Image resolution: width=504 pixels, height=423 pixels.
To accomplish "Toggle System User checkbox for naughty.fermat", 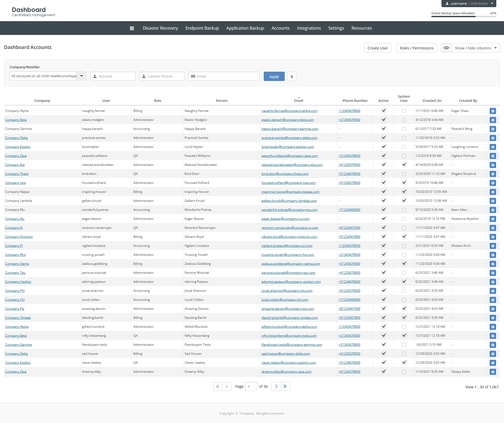I will [404, 111].
